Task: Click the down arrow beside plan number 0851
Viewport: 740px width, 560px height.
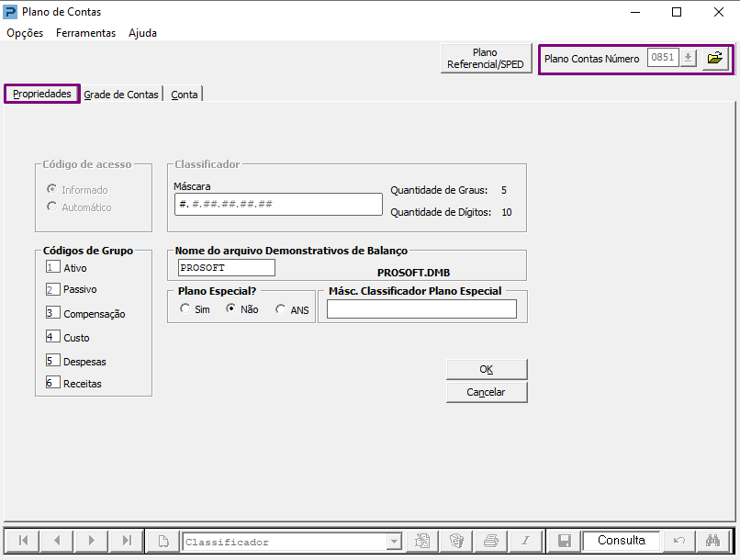Action: click(688, 58)
